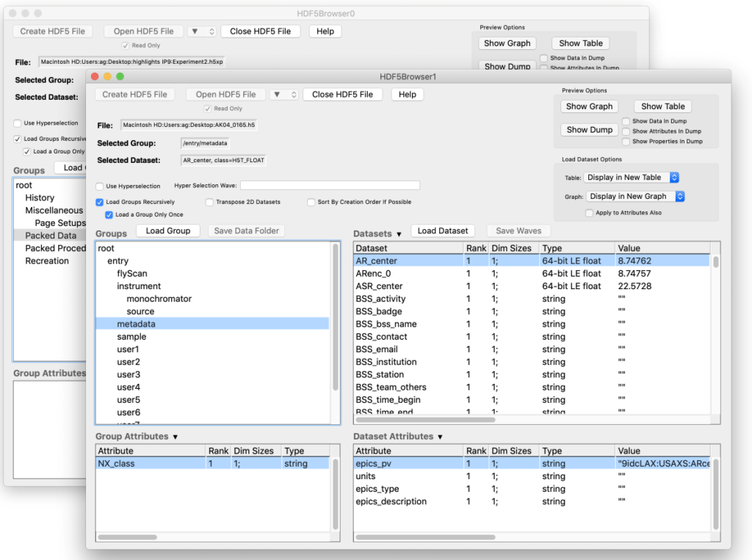Screen dimensions: 752x560
Task: Click the Dataset Attributes disclosure triangle
Action: (x=440, y=437)
